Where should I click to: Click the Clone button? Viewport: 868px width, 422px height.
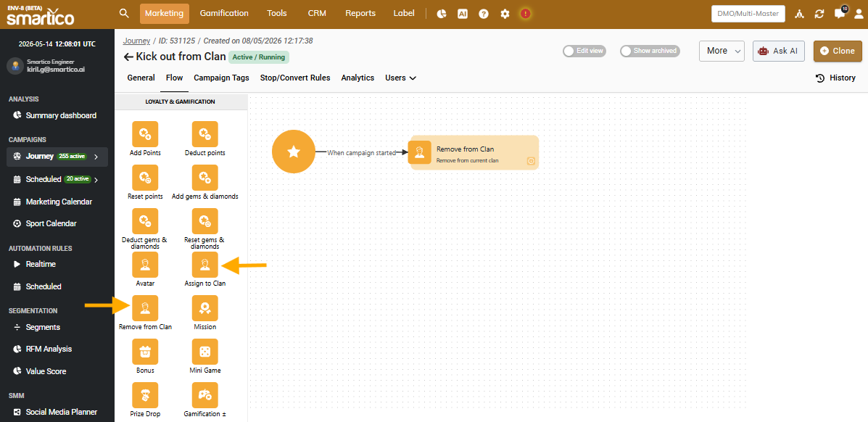pyautogui.click(x=838, y=51)
